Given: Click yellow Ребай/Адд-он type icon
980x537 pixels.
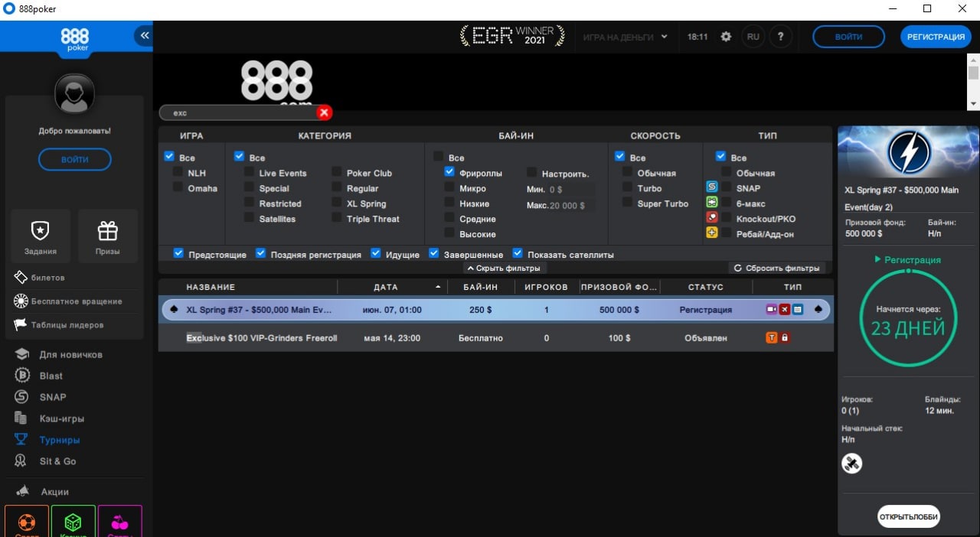Looking at the screenshot, I should (x=712, y=233).
